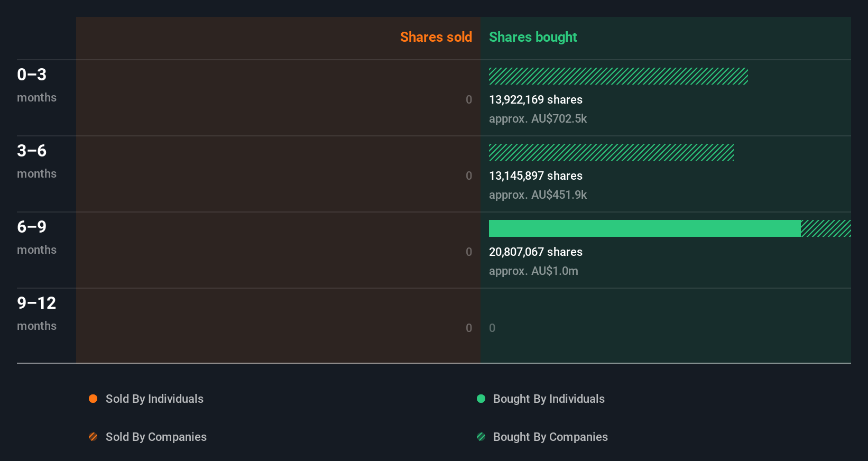Screen dimensions: 868x461
Task: Click the Shares sold column header
Action: pyautogui.click(x=436, y=37)
